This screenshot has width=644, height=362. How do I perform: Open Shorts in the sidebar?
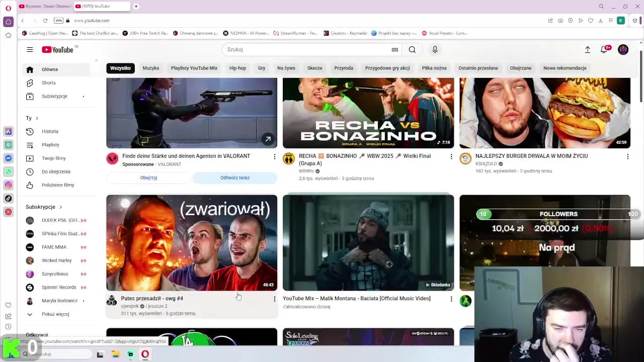[49, 82]
